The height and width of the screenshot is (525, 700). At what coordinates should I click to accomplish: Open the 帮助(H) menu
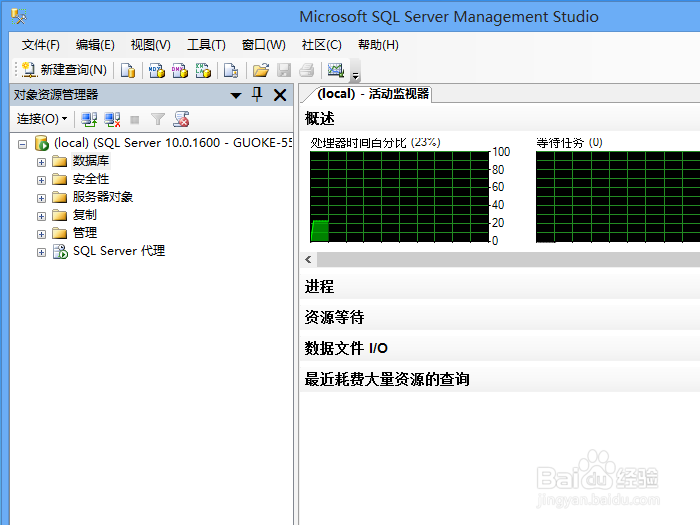pos(378,45)
